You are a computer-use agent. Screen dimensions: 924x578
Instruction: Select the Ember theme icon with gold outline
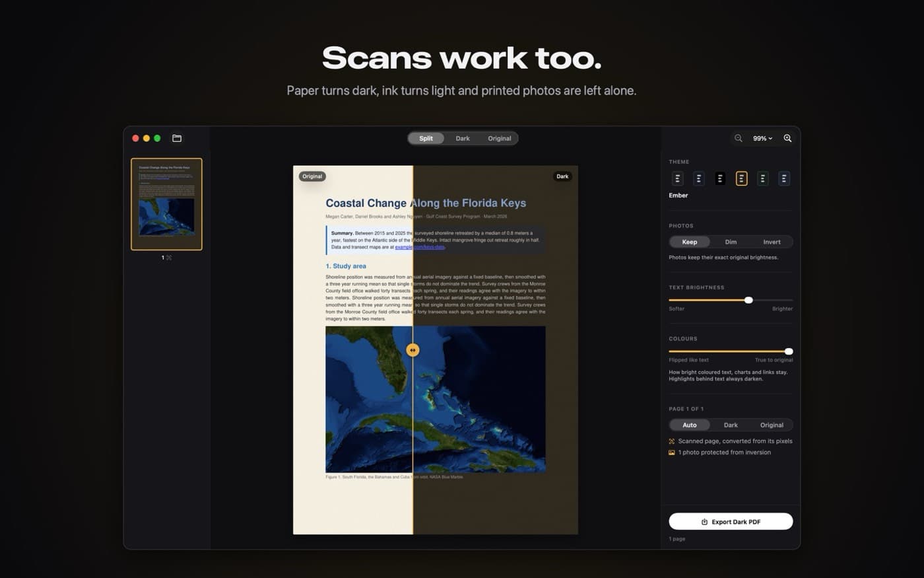pyautogui.click(x=741, y=178)
